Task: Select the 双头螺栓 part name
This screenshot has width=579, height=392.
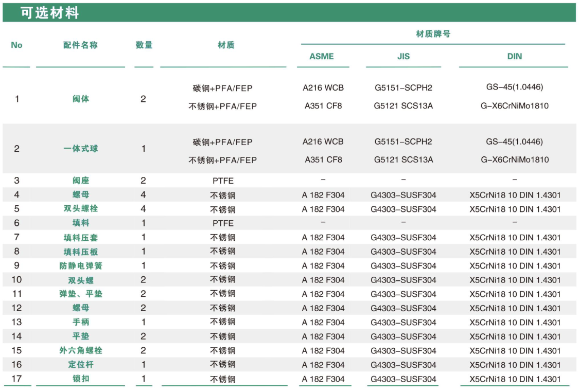Action: point(81,209)
